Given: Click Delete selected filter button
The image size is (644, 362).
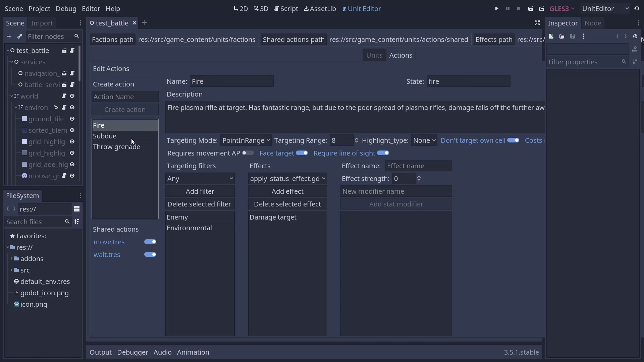Looking at the screenshot, I should (x=200, y=204).
